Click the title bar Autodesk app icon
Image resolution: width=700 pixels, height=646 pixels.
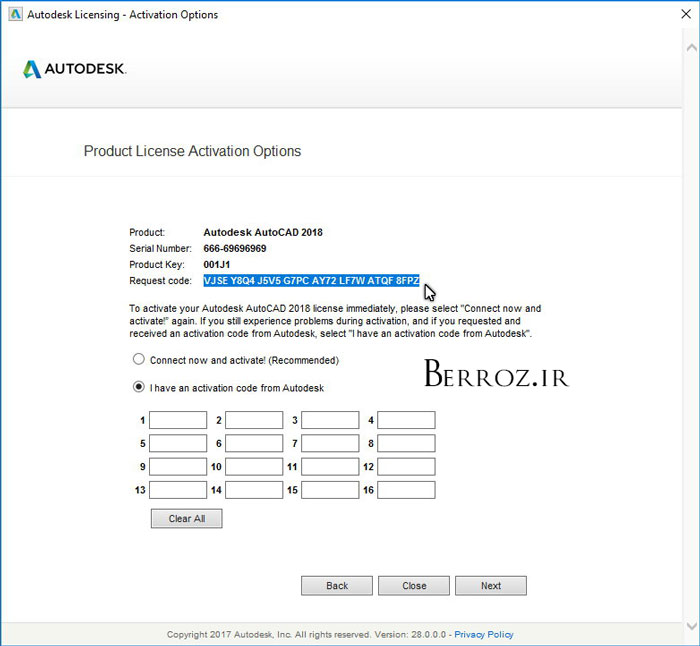[x=13, y=14]
